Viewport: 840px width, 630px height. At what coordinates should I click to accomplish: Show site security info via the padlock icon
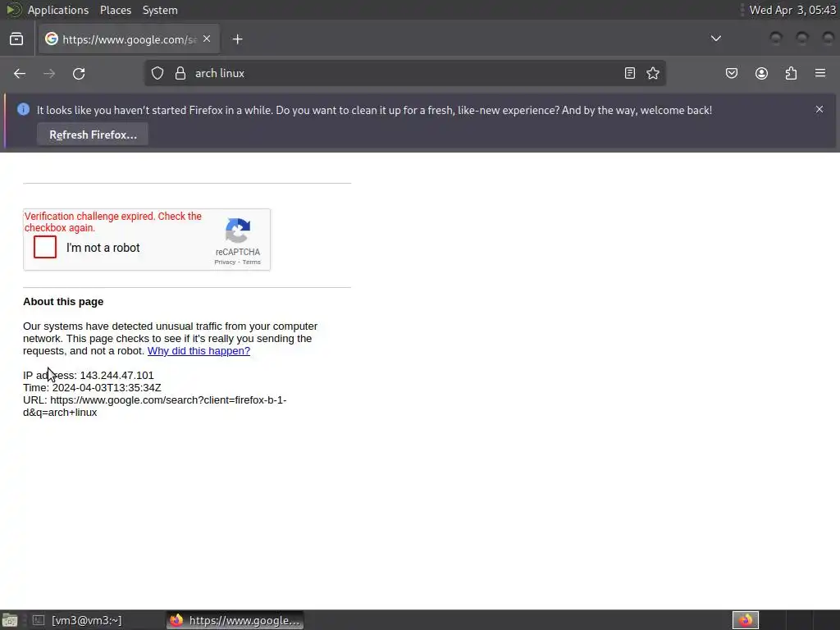point(180,73)
